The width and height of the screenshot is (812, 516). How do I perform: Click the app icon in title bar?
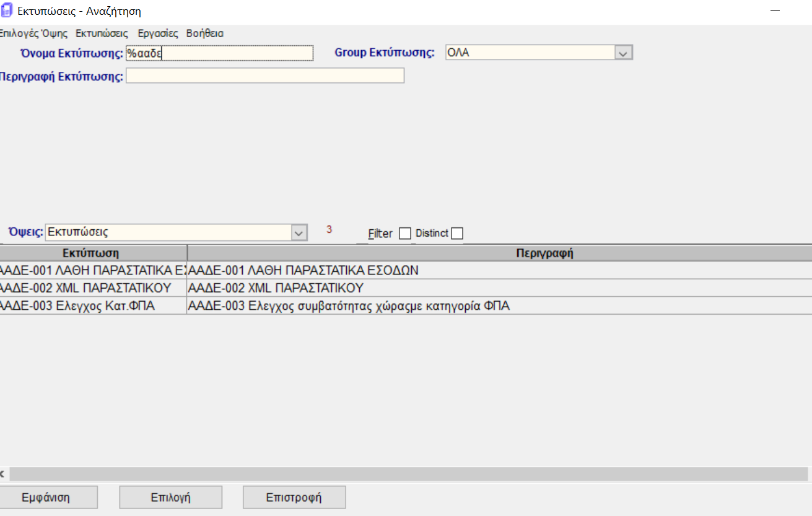pos(7,11)
